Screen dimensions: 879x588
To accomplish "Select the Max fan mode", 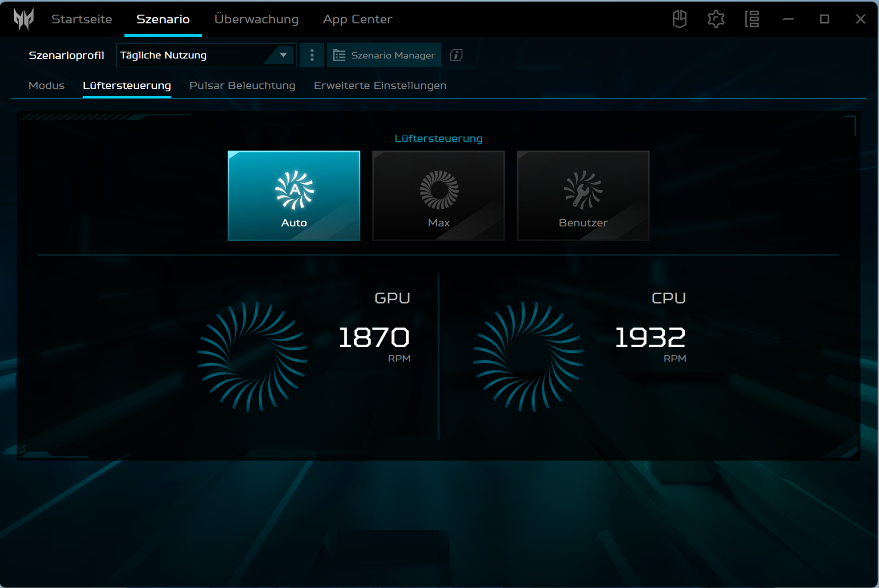I will coord(439,196).
